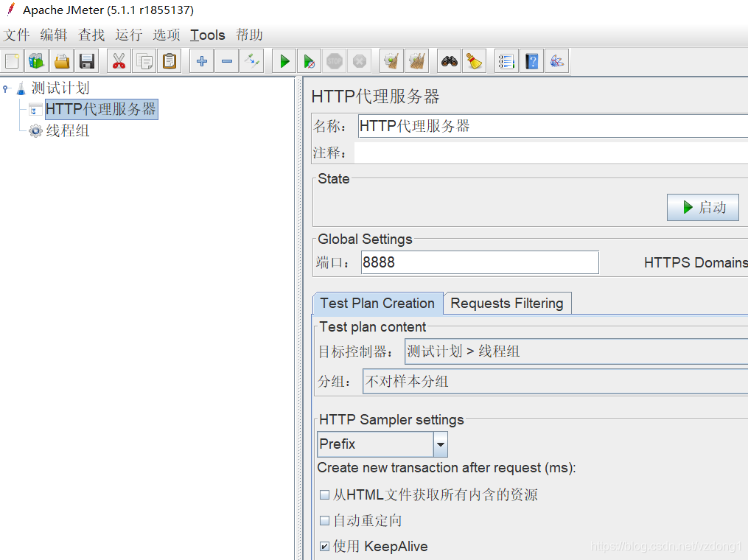Screen dimensions: 748x560
Task: Open the 分组 dropdown
Action: [555, 381]
